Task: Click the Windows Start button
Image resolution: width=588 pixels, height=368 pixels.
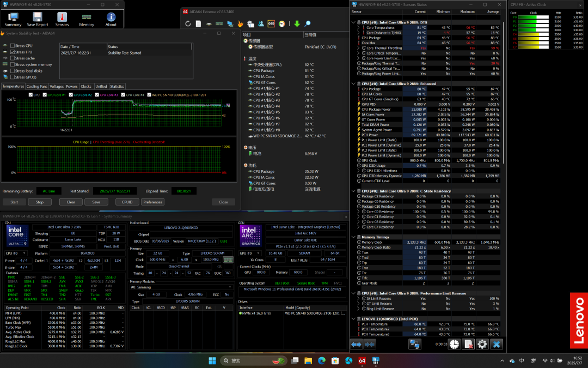Action: point(212,360)
